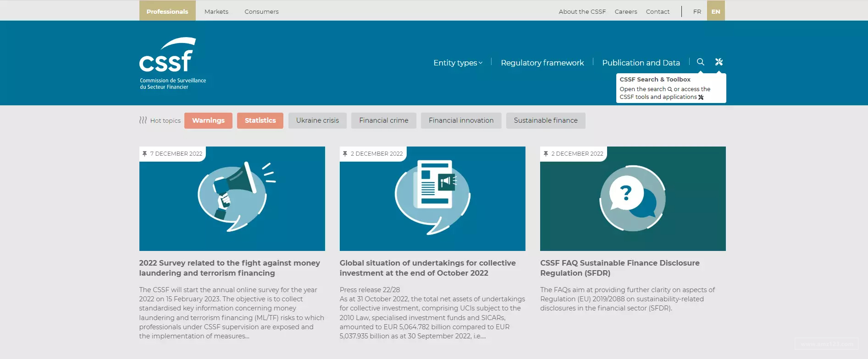The image size is (868, 359).
Task: Click the 'Hot topics' label
Action: (x=166, y=120)
